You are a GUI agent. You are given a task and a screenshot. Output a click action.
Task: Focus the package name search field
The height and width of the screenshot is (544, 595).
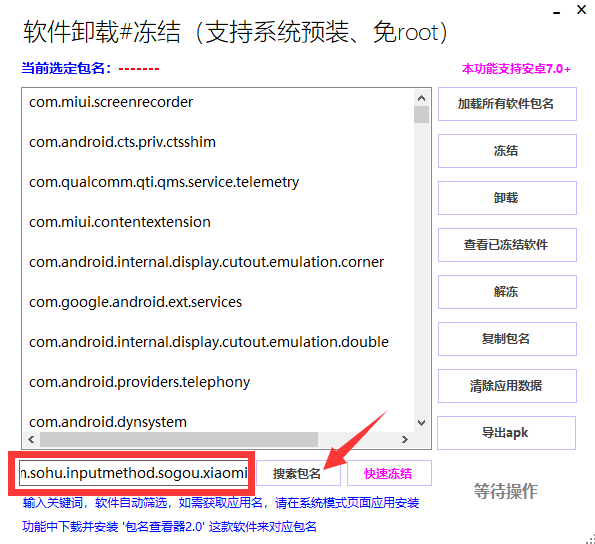tap(134, 473)
